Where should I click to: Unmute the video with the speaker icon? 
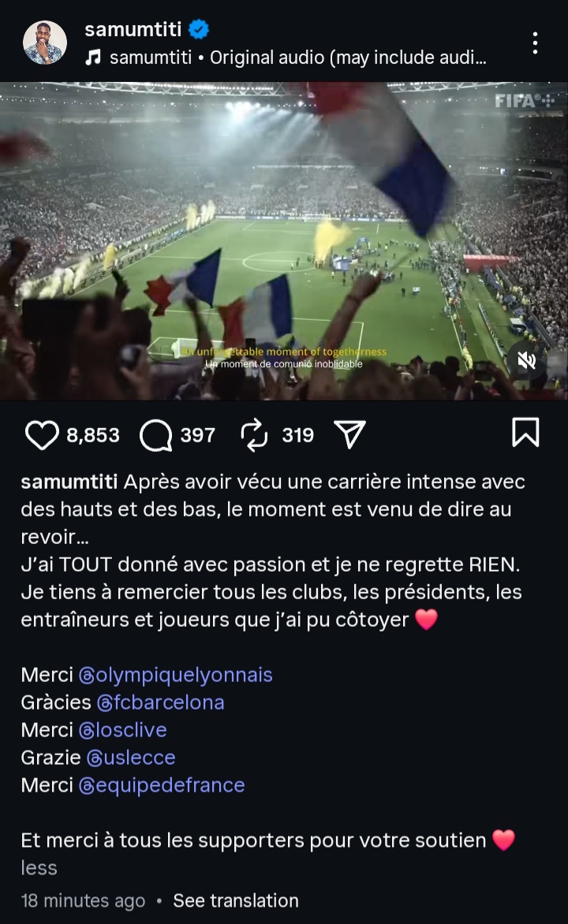[526, 360]
